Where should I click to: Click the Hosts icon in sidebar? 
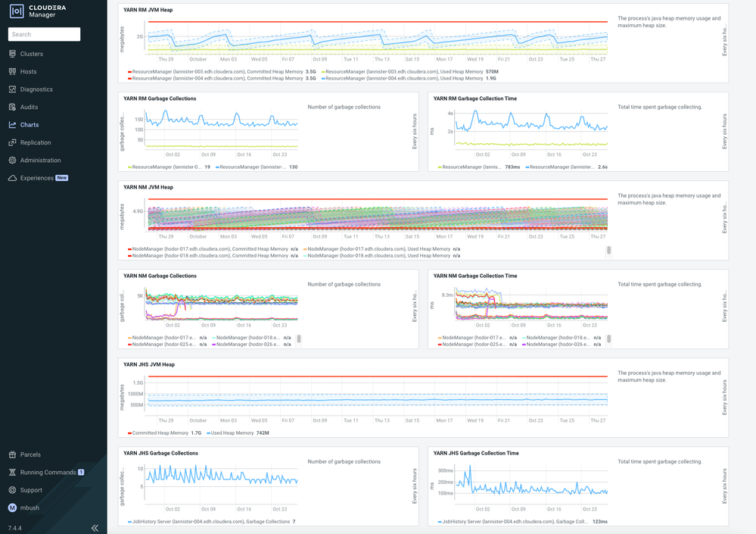pos(13,71)
